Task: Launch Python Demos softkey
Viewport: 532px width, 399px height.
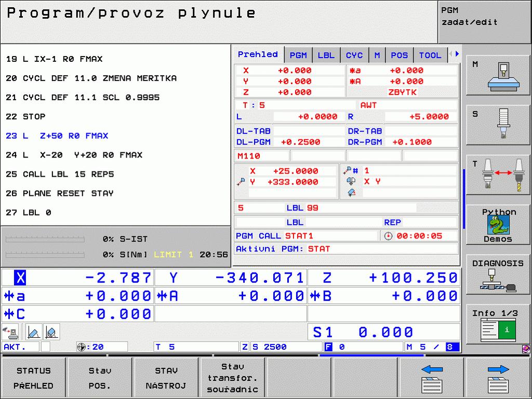Action: pos(498,225)
